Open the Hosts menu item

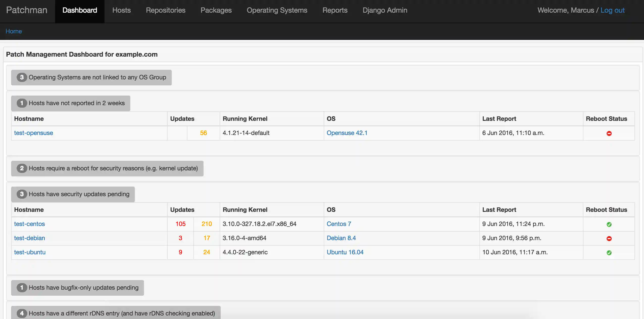(121, 10)
